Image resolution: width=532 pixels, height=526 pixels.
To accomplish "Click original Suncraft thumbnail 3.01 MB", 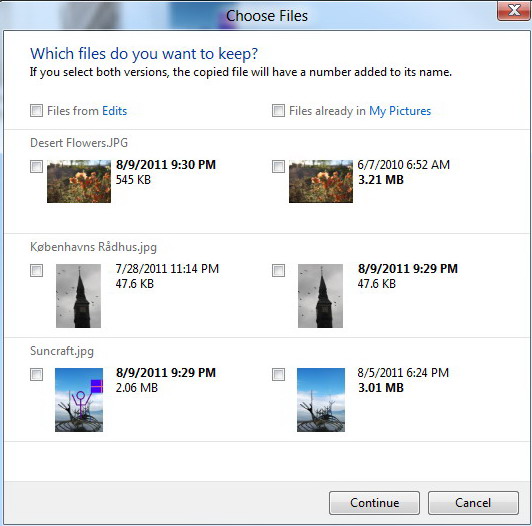I will (x=321, y=400).
